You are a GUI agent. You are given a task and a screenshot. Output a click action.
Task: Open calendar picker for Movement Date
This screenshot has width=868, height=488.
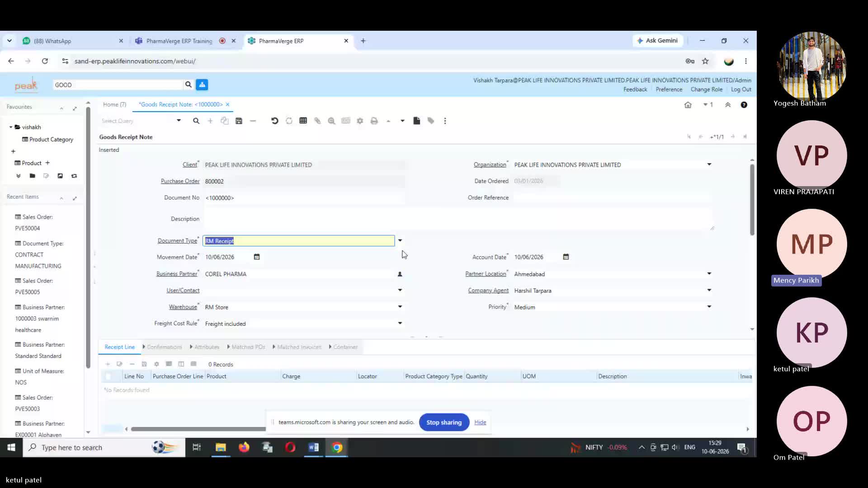[x=257, y=257]
